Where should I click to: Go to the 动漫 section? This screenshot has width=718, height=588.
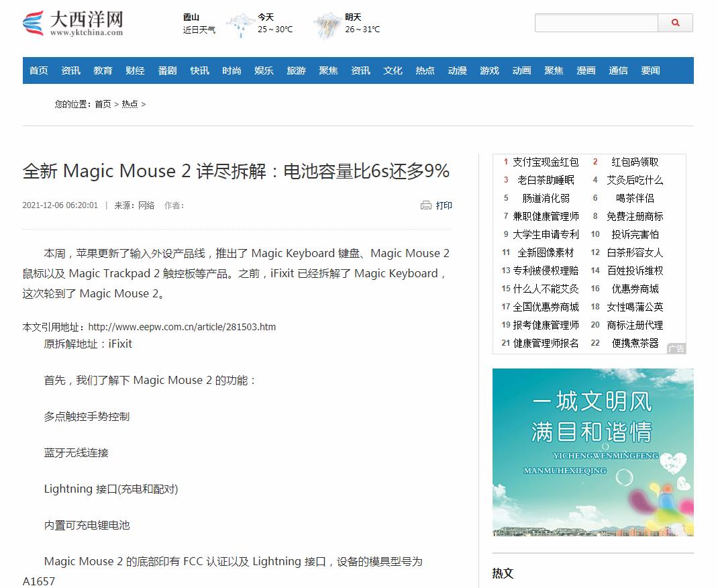[x=457, y=70]
